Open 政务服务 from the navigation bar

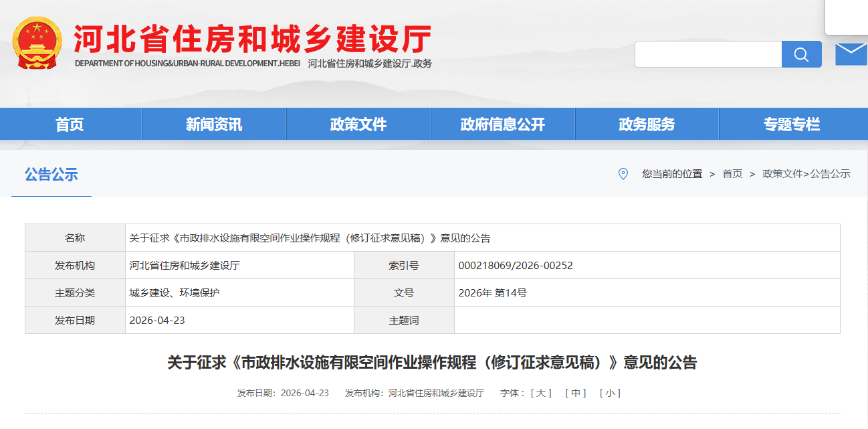pos(647,124)
